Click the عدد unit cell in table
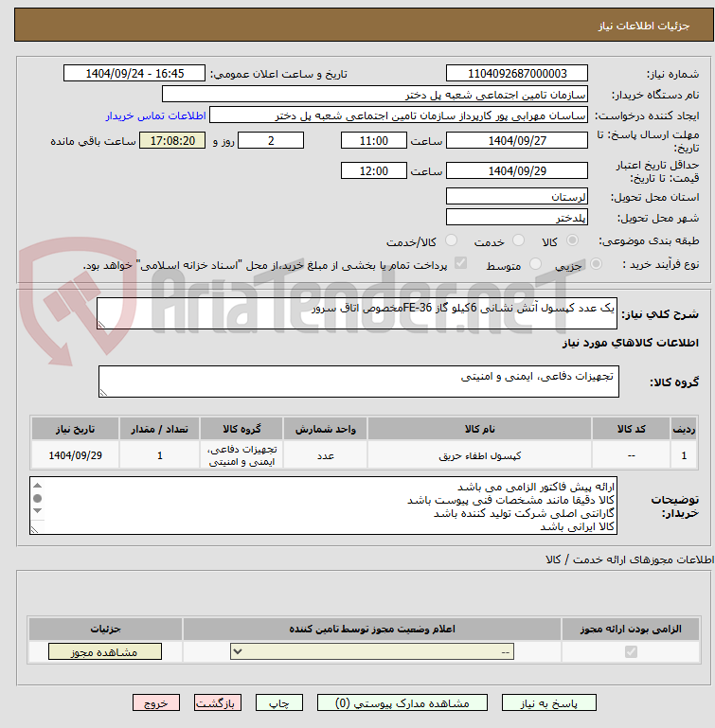 click(325, 455)
